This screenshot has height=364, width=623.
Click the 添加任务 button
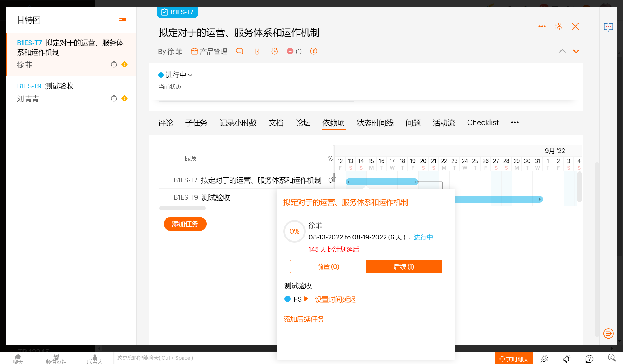[x=185, y=224]
